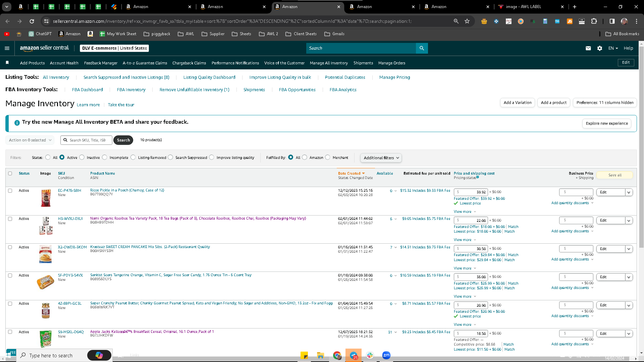
Task: Switch to the image - AWL LABEL tab
Action: [531, 7]
